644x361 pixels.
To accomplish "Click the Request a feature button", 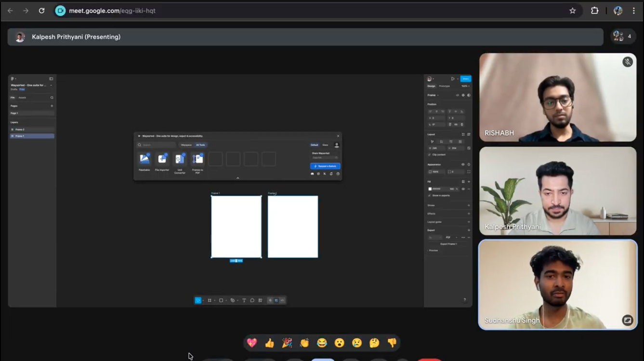I will pos(325,166).
